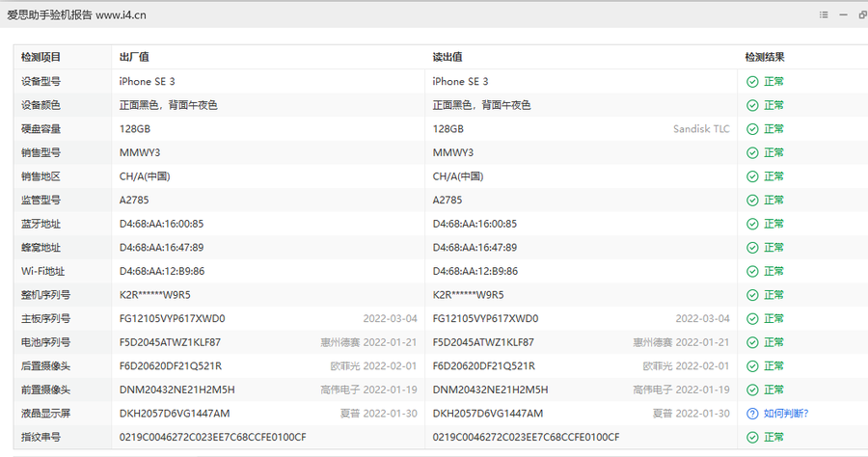Select the 蜂窝地址 row label
Image resolution: width=868 pixels, height=457 pixels.
[41, 248]
